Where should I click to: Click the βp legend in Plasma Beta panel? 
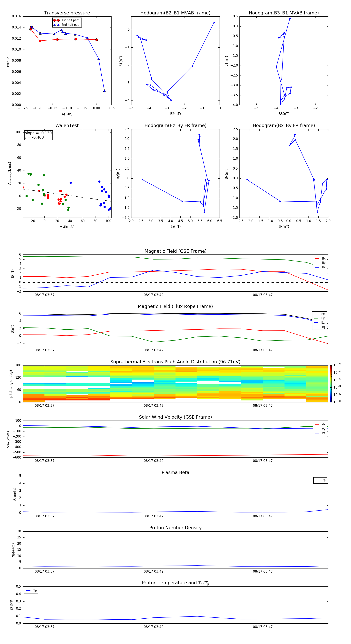pyautogui.click(x=320, y=480)
